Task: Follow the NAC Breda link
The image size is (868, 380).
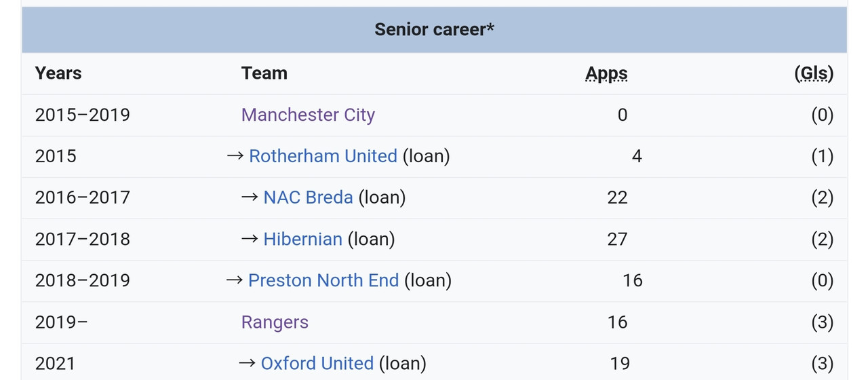Action: pyautogui.click(x=308, y=197)
